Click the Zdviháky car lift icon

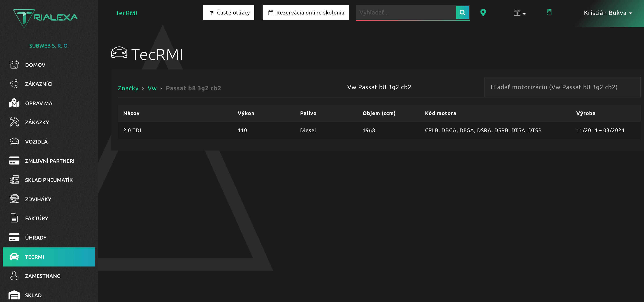14,199
